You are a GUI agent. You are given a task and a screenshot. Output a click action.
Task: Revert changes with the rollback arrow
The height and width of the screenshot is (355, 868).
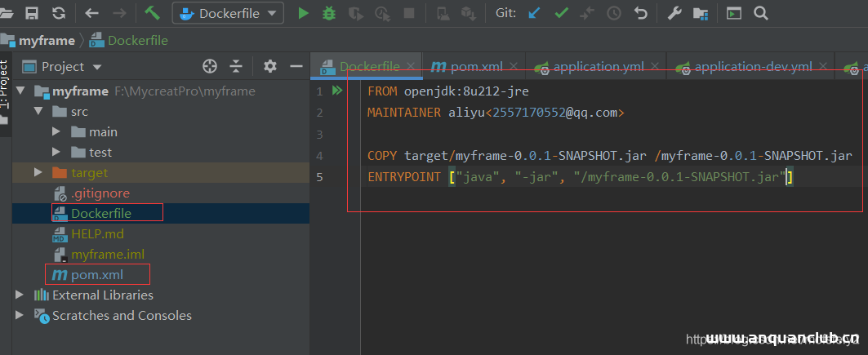[x=641, y=13]
